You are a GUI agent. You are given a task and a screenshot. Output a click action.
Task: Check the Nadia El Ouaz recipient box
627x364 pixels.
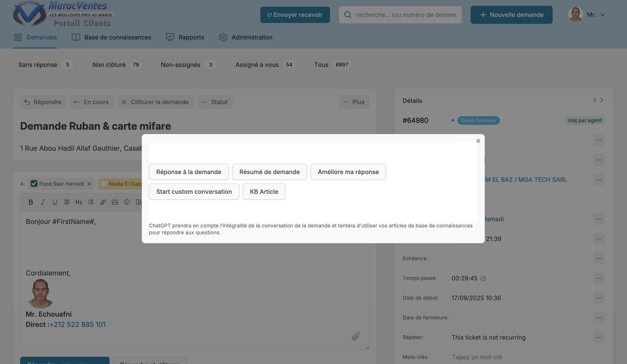104,184
